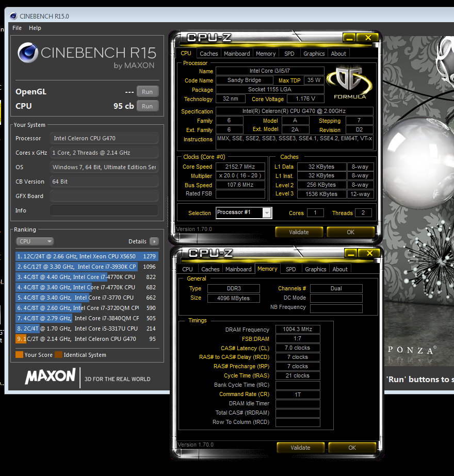This screenshot has width=454, height=476.
Task: Click the empty GFX Board field
Action: pos(104,196)
